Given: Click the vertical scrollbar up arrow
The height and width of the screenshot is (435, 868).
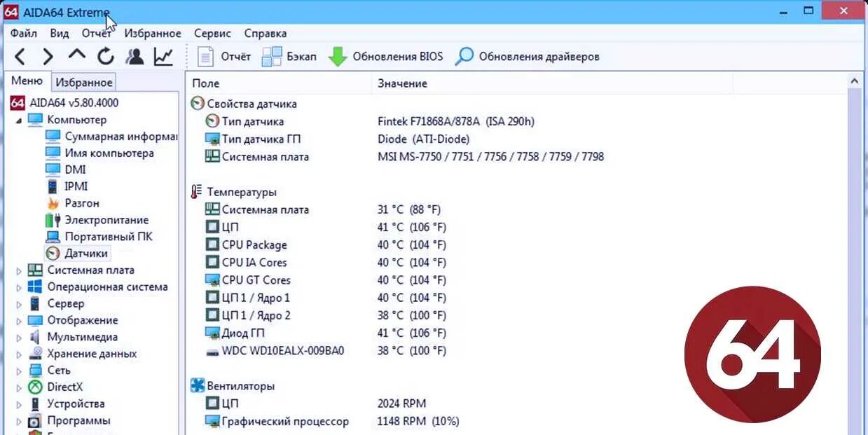Looking at the screenshot, I should click(855, 82).
